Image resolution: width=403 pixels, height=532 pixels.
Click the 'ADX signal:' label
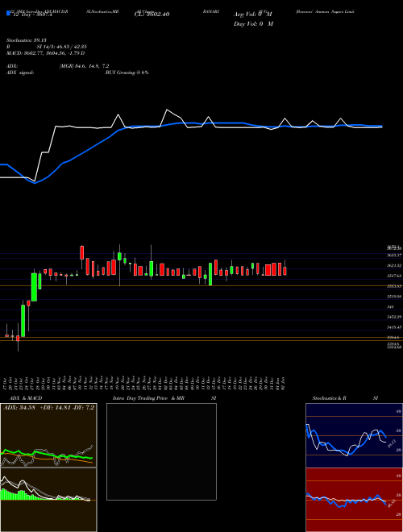(19, 73)
